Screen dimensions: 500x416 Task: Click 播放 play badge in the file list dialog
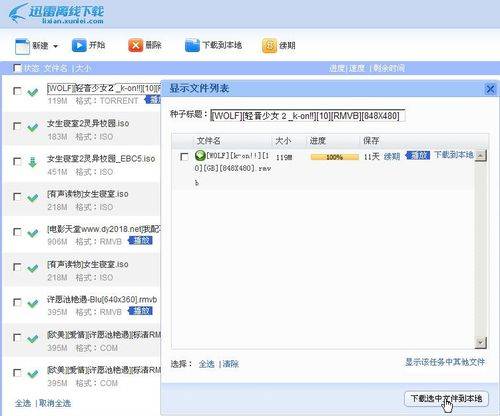418,155
